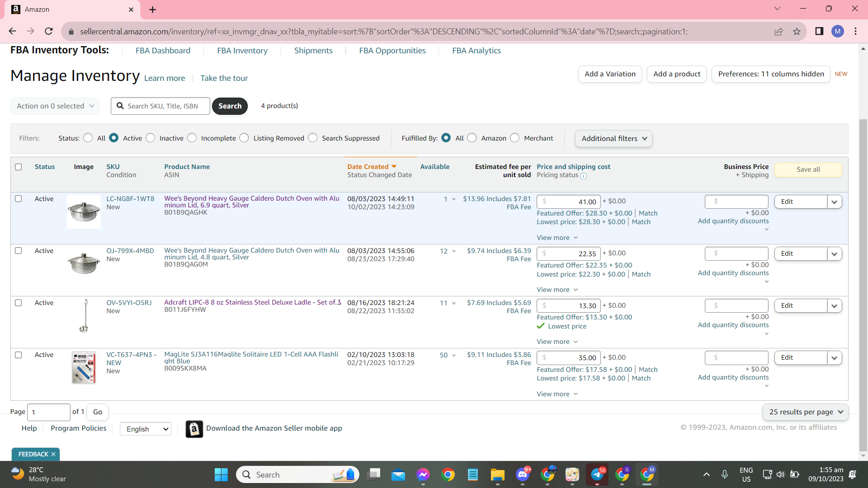The height and width of the screenshot is (488, 868).
Task: Select the Incomplete status filter
Action: 192,138
